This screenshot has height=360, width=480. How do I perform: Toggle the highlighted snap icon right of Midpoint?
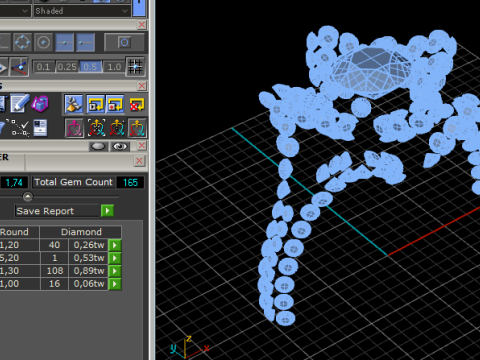[x=85, y=42]
